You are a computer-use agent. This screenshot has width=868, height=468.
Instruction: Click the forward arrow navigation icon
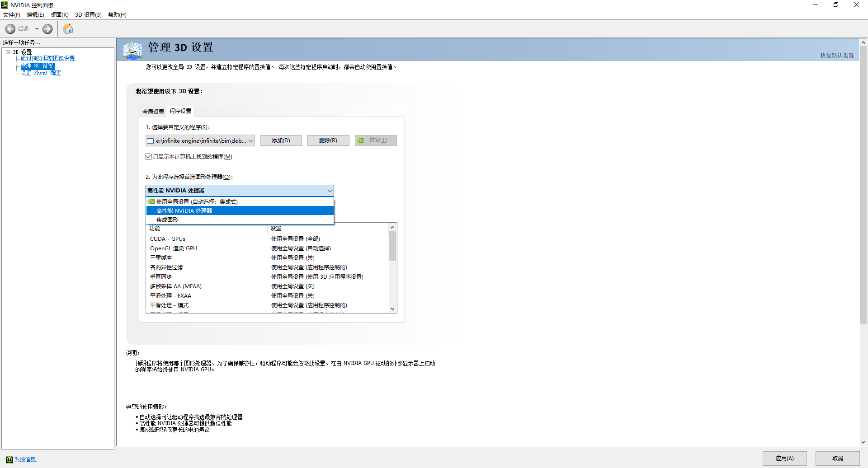tap(47, 29)
